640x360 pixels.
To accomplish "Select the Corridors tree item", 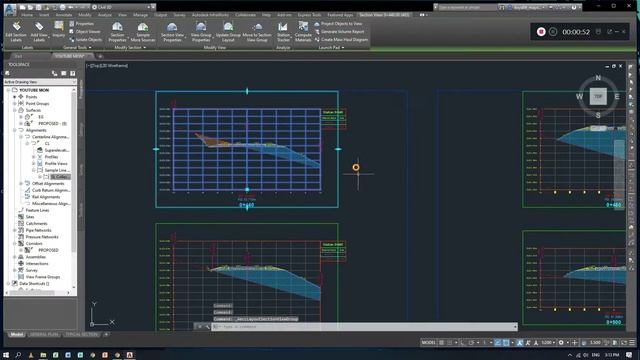I will click(x=34, y=244).
